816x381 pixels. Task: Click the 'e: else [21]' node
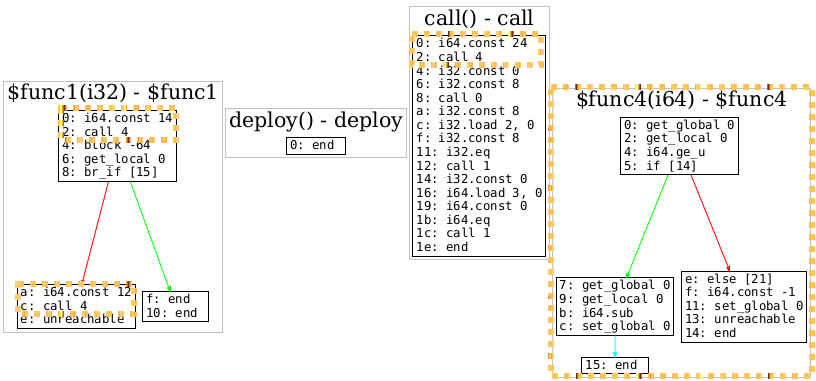click(x=744, y=307)
